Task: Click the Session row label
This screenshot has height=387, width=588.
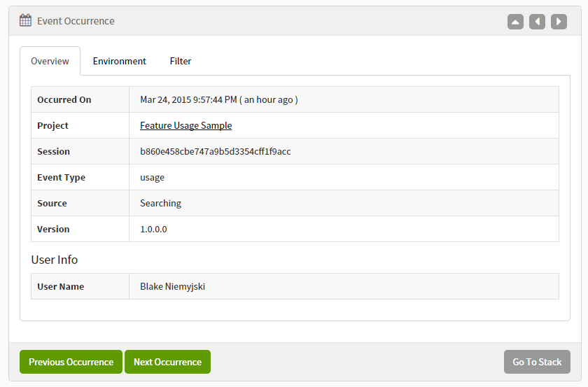Action: (x=53, y=151)
